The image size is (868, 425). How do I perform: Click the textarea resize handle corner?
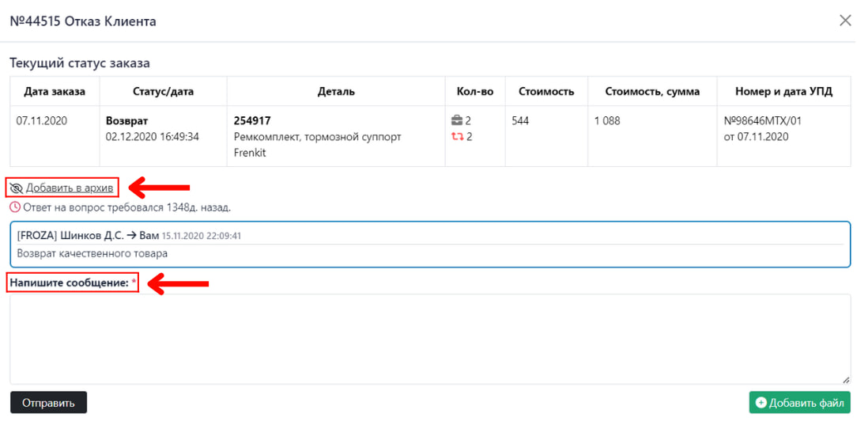point(846,380)
